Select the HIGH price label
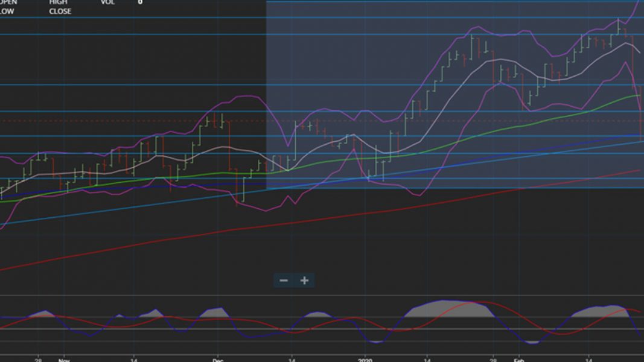644x362 pixels. point(59,2)
